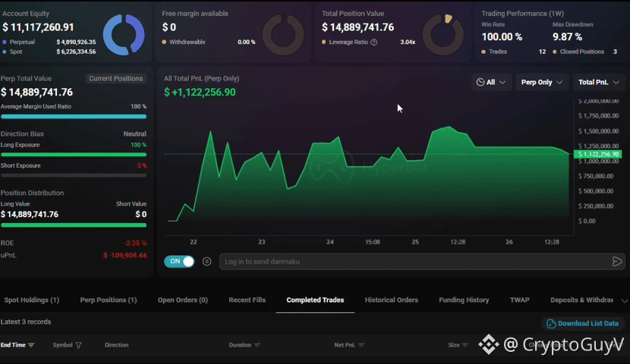630x364 pixels.
Task: Click the Direction Bias Neutral label
Action: pyautogui.click(x=134, y=134)
